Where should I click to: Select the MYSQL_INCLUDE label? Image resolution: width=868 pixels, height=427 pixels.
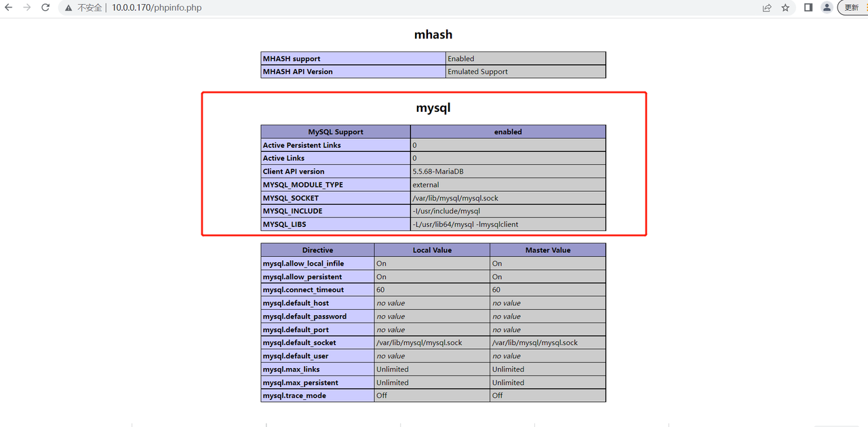292,211
